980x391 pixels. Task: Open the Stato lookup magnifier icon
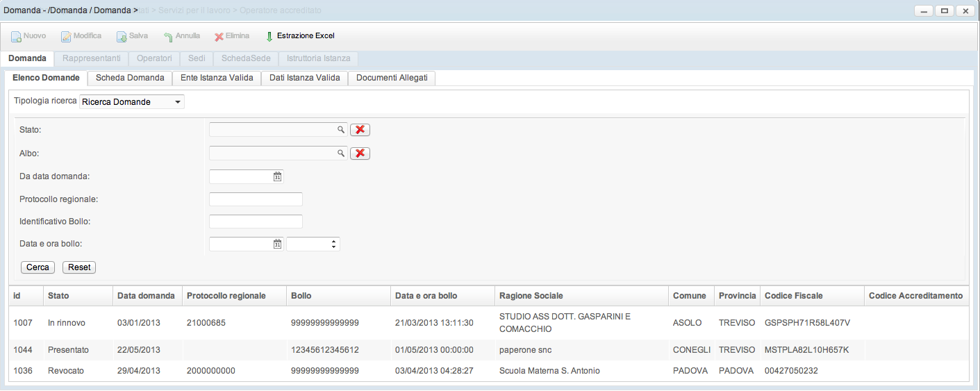[341, 130]
